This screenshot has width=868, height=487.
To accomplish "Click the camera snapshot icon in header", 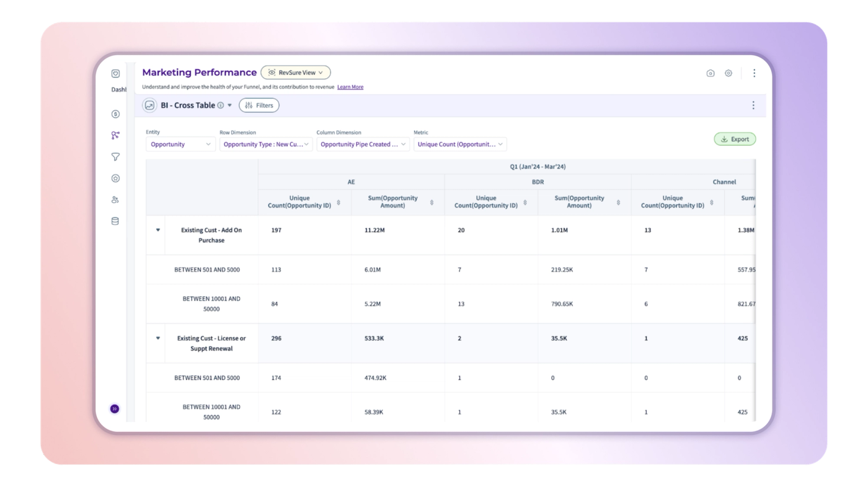I will [x=711, y=73].
